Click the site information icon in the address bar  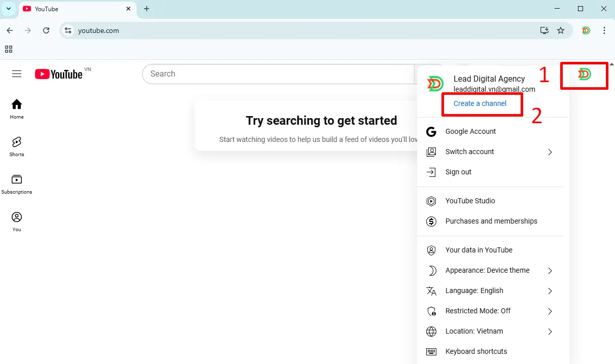(67, 30)
